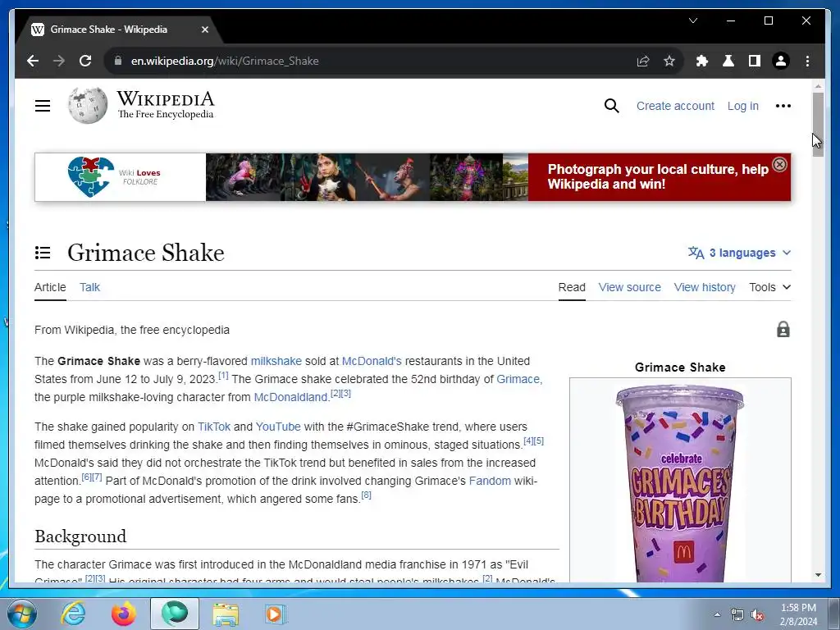The width and height of the screenshot is (840, 630).
Task: Follow the milkshake link
Action: 276,361
